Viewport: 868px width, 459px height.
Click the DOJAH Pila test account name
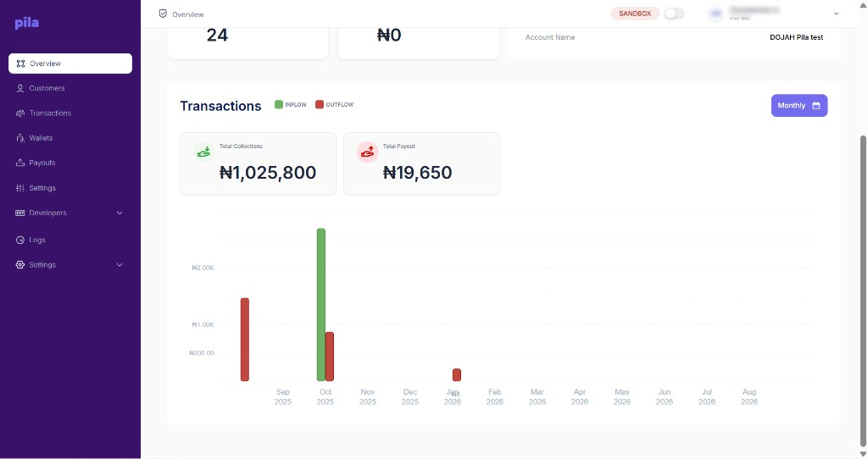coord(796,37)
